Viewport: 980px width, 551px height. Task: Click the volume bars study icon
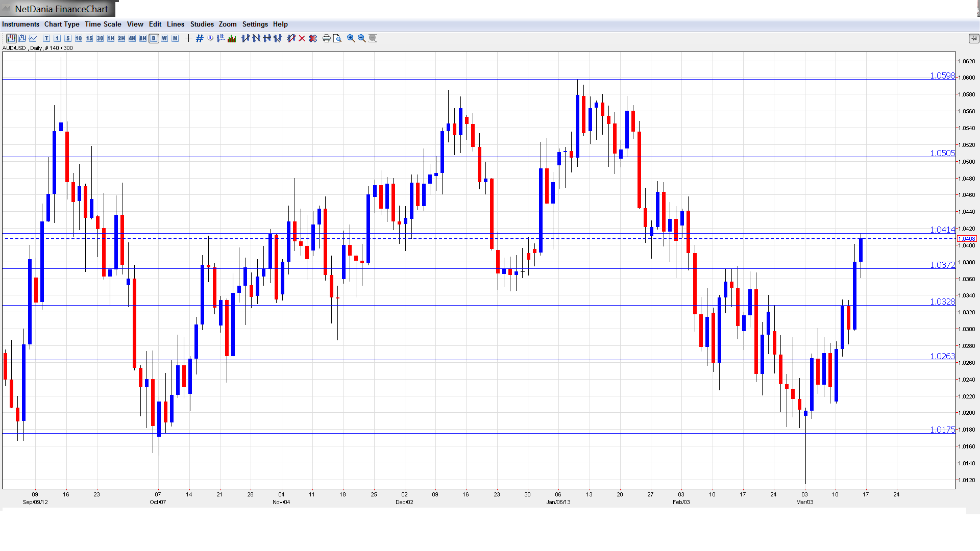pos(232,38)
